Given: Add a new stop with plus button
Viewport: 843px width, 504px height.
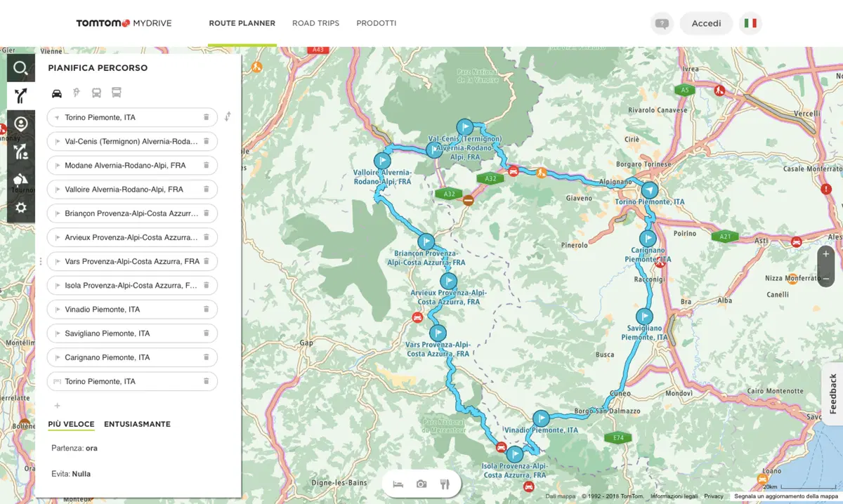Looking at the screenshot, I should click(57, 405).
